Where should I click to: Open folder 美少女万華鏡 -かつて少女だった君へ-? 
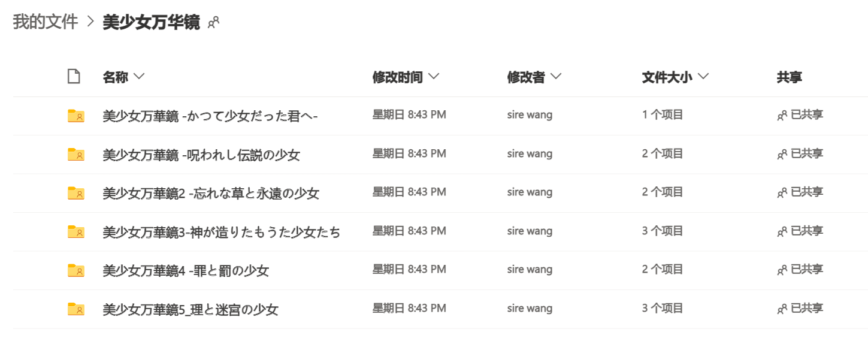click(x=210, y=116)
